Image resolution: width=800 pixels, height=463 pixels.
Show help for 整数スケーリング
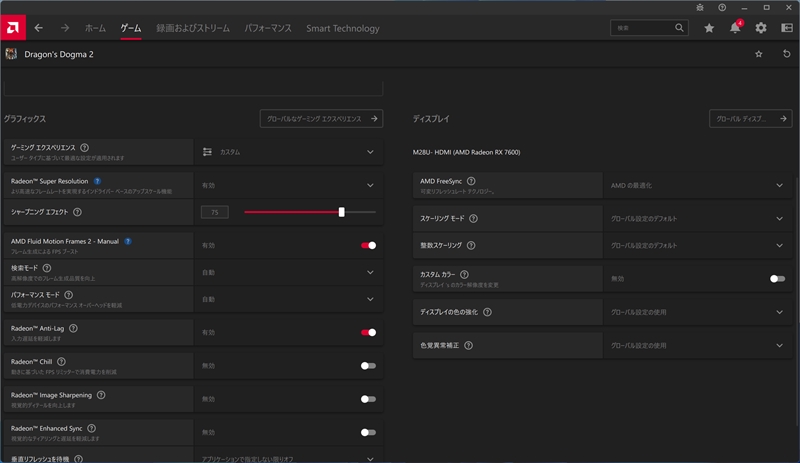tap(471, 246)
